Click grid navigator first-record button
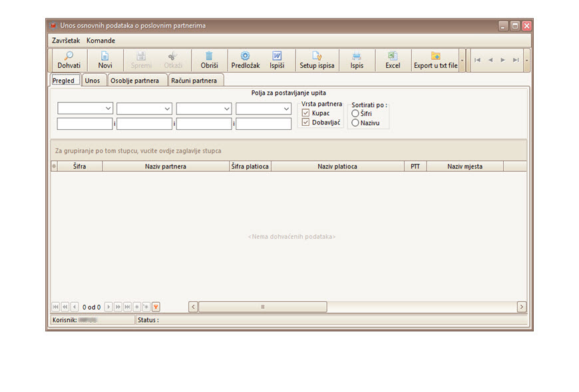579x392 pixels. tap(55, 307)
